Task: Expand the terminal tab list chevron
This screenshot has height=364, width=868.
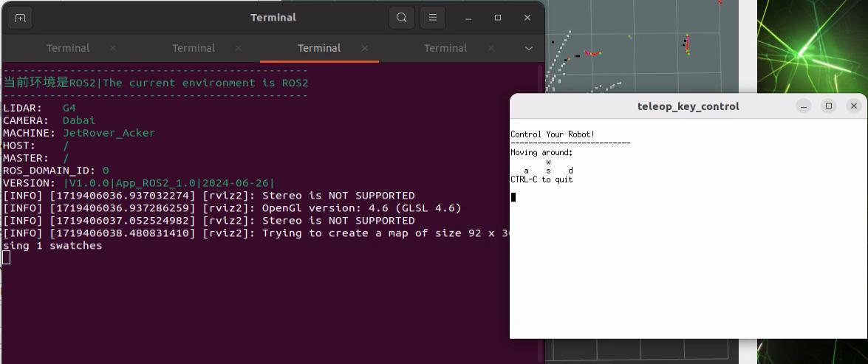Action: tap(529, 48)
